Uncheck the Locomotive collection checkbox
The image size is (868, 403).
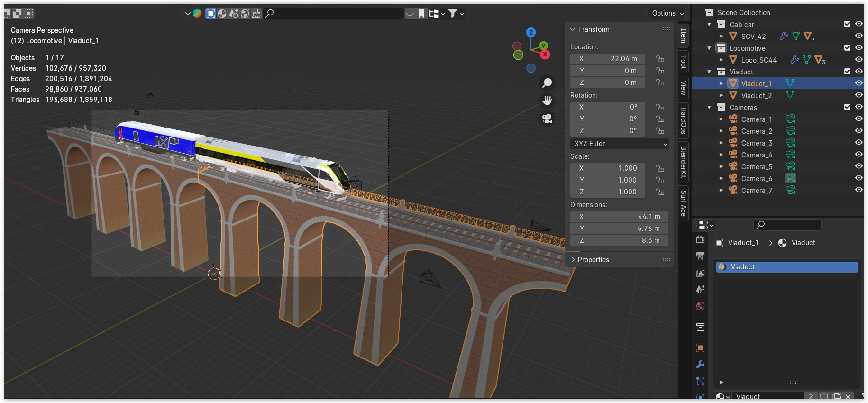click(x=847, y=48)
